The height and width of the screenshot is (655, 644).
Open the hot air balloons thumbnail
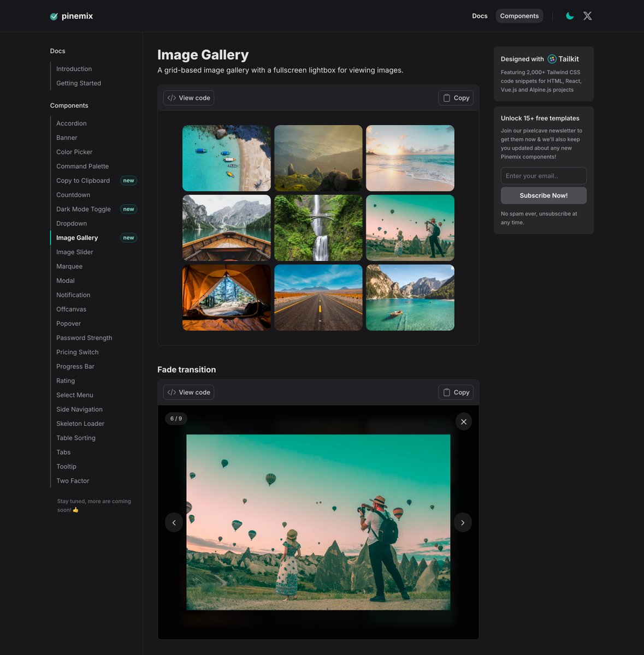coord(410,228)
